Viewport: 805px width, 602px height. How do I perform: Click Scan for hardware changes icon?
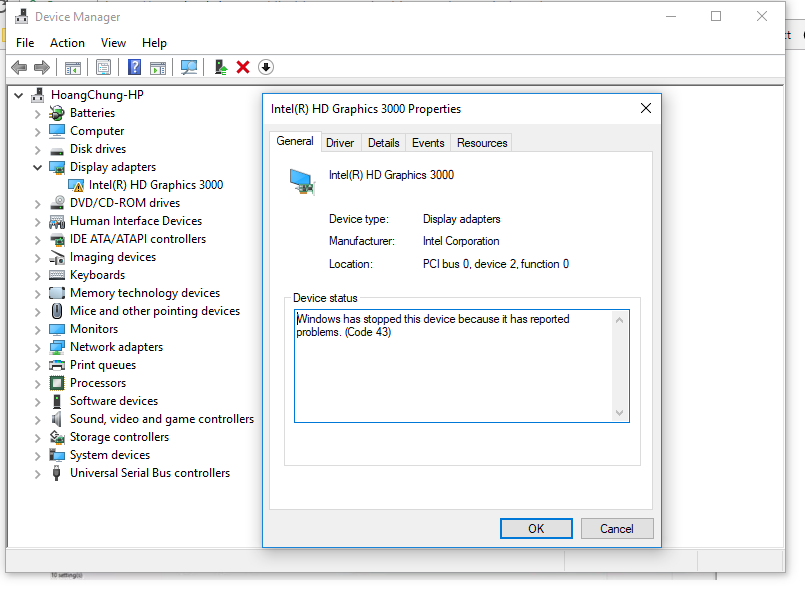point(189,67)
